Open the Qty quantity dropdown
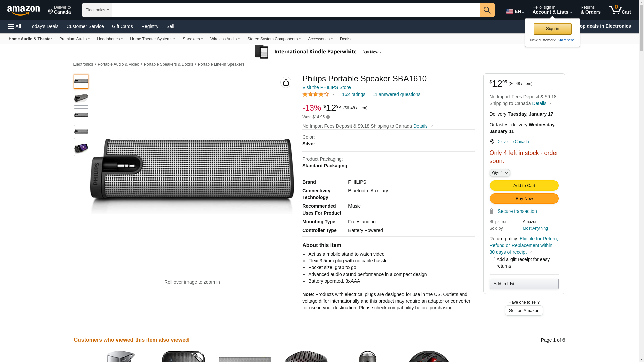The height and width of the screenshot is (362, 644). pyautogui.click(x=500, y=173)
